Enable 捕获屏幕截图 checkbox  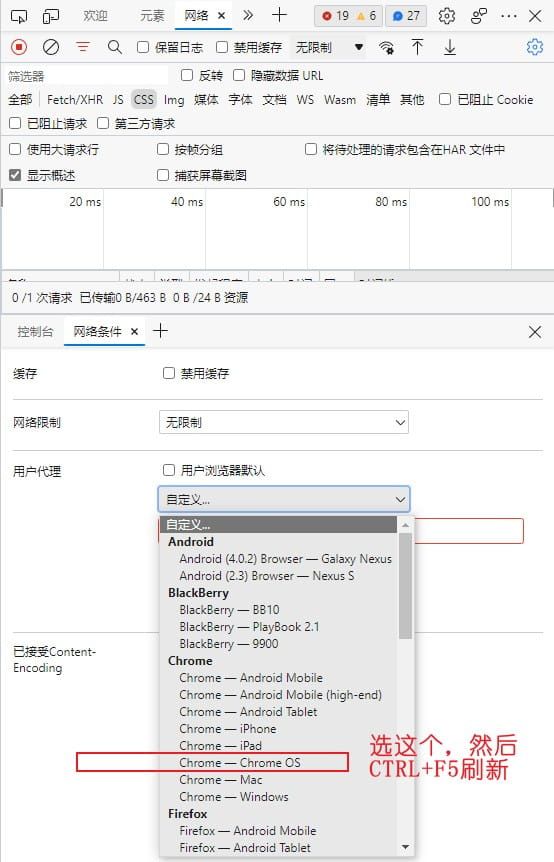[x=163, y=175]
